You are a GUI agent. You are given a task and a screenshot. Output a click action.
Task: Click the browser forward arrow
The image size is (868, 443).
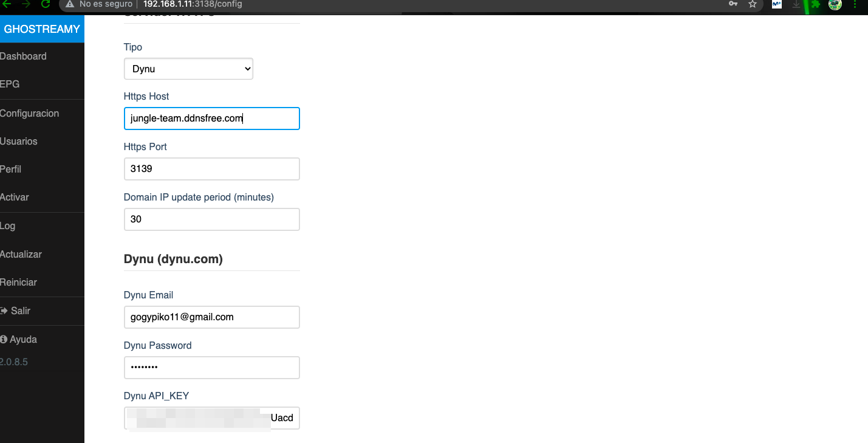click(26, 4)
